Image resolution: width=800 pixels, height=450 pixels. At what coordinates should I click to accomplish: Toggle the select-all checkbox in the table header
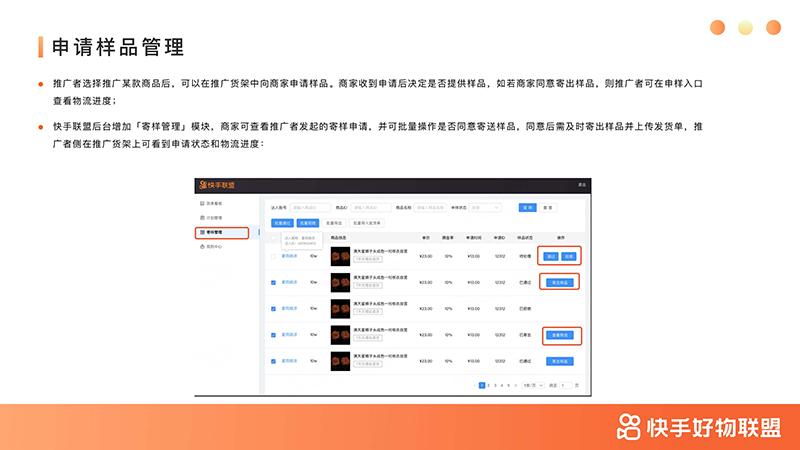point(274,238)
